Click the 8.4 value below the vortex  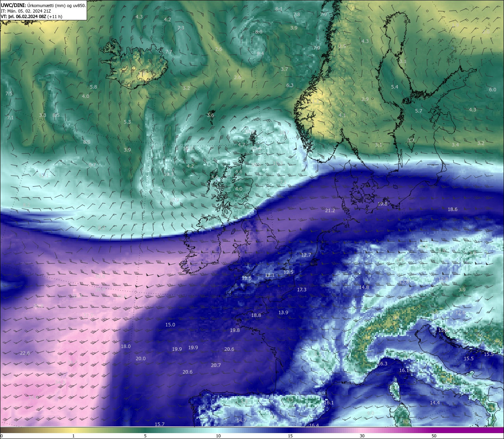click(260, 54)
